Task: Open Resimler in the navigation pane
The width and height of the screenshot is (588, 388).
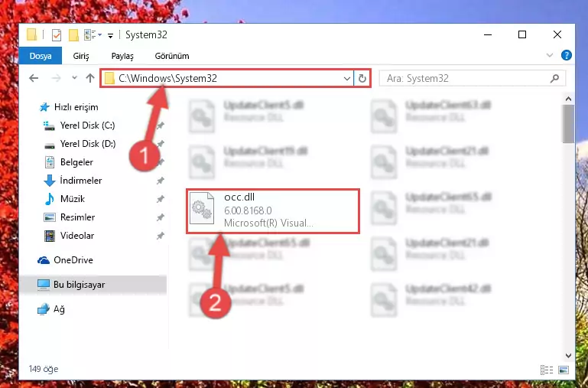Action: 77,217
